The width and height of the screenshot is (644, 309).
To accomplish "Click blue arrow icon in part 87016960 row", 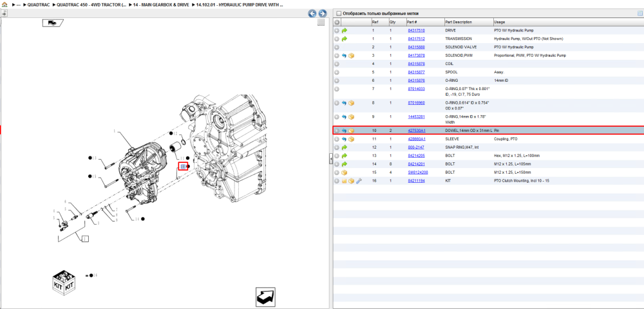I will pyautogui.click(x=344, y=102).
